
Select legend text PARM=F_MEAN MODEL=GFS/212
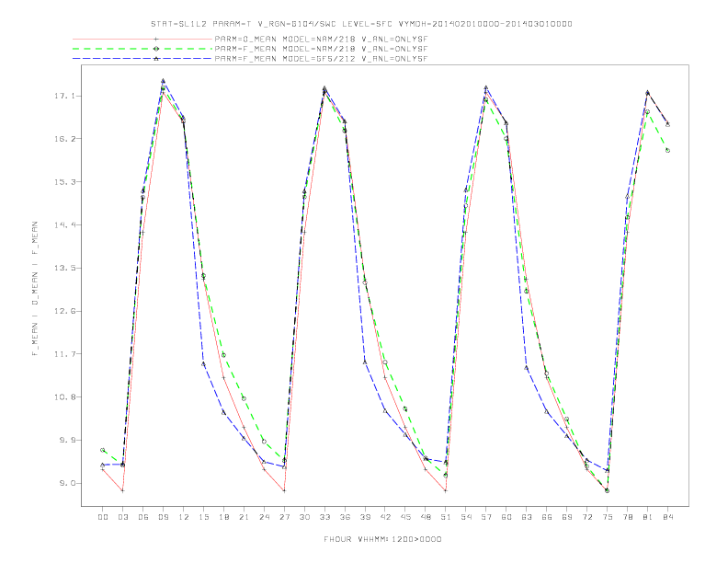point(285,59)
